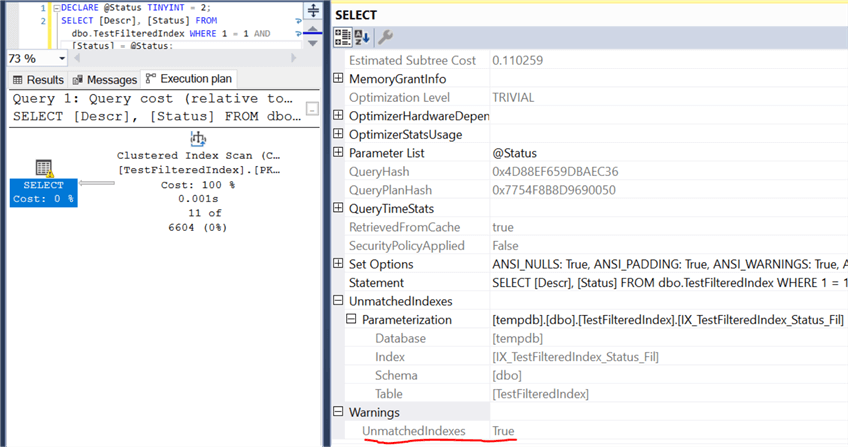Collapse the Parameterization sub-node

tap(351, 319)
